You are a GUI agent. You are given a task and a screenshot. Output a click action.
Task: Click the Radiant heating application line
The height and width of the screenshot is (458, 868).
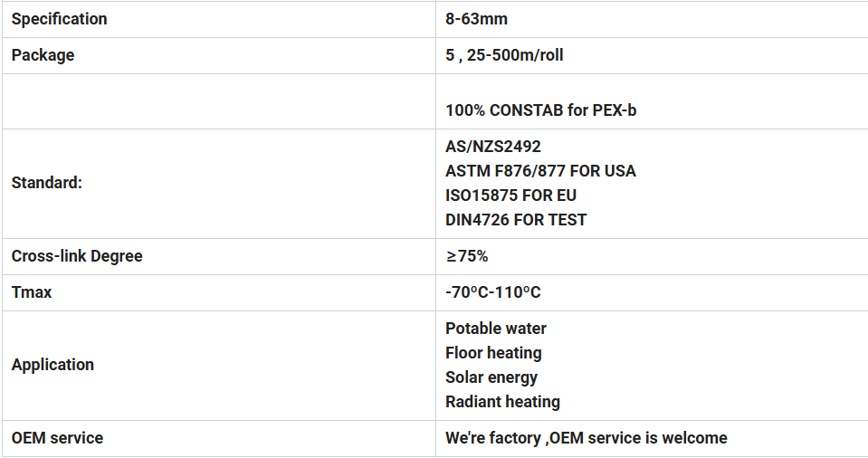502,402
